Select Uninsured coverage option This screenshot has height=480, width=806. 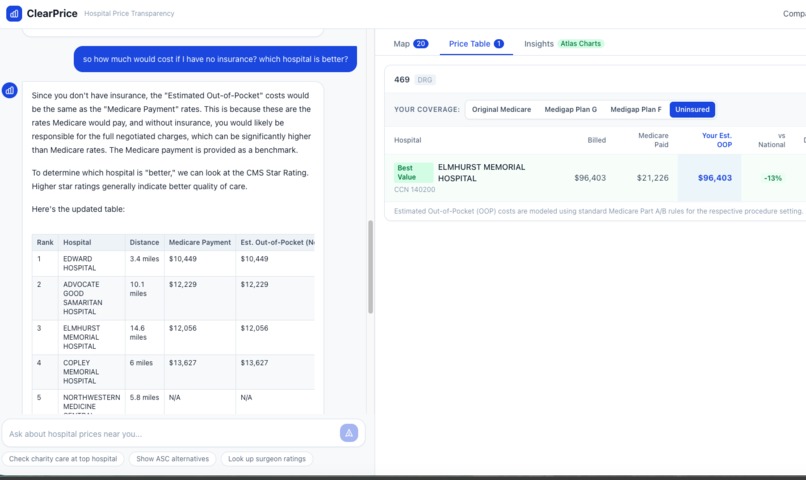pos(692,109)
